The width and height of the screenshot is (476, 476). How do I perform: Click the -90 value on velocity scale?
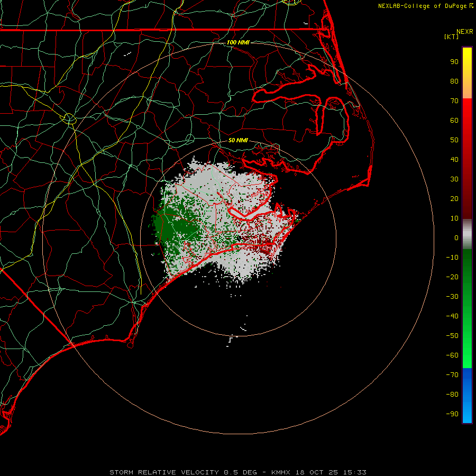pos(452,414)
